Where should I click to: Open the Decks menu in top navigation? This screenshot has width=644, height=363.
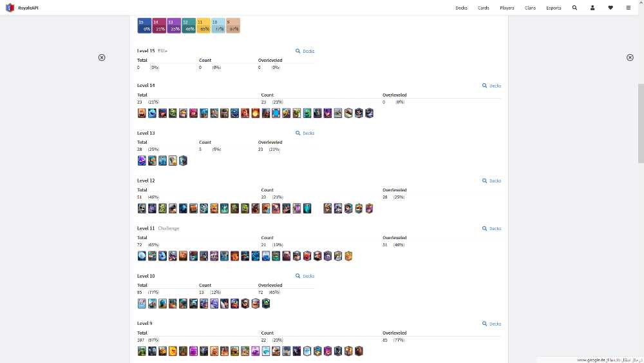[x=461, y=8]
